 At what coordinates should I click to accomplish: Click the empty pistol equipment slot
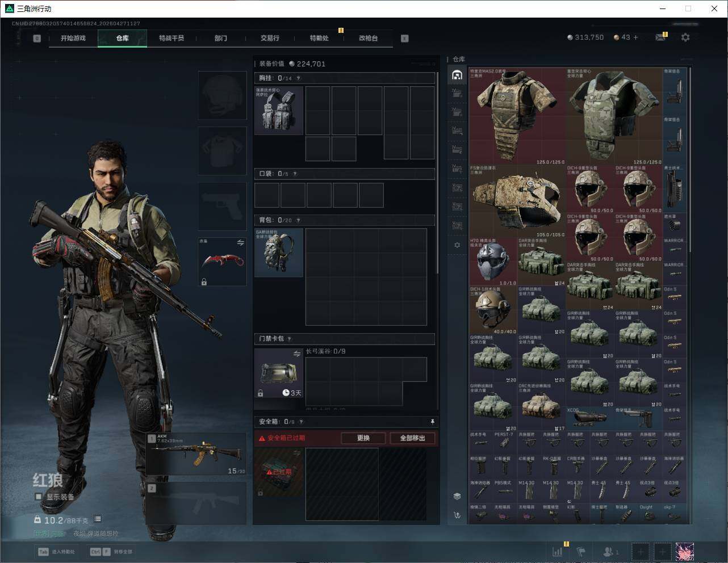[x=223, y=207]
